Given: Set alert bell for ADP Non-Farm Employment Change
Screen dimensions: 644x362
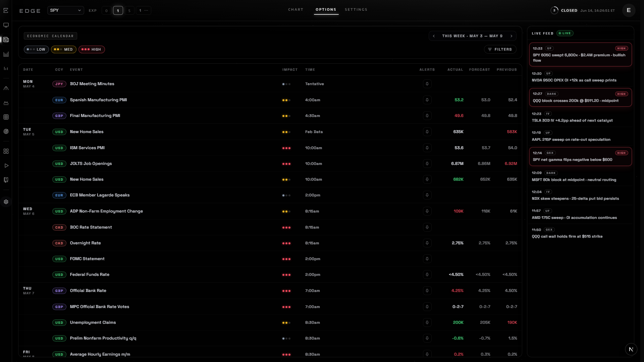Looking at the screenshot, I should point(427,211).
